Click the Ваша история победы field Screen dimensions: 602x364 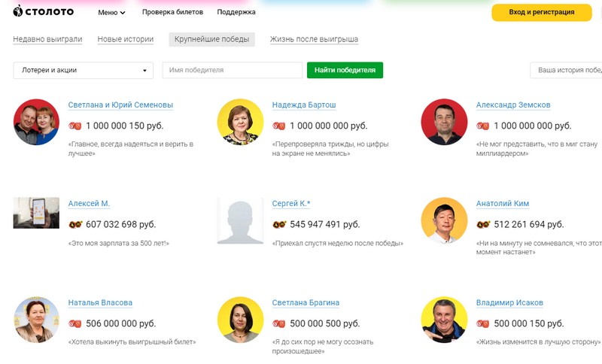click(566, 70)
